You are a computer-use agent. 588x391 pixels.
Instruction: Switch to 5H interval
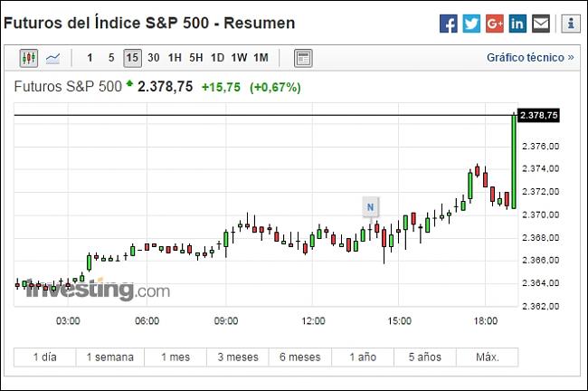[196, 58]
